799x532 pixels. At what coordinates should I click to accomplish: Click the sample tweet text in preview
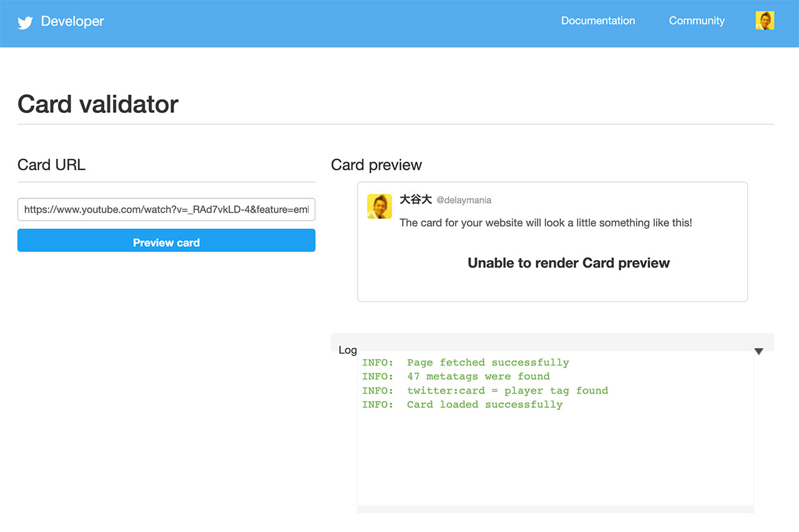coord(545,223)
